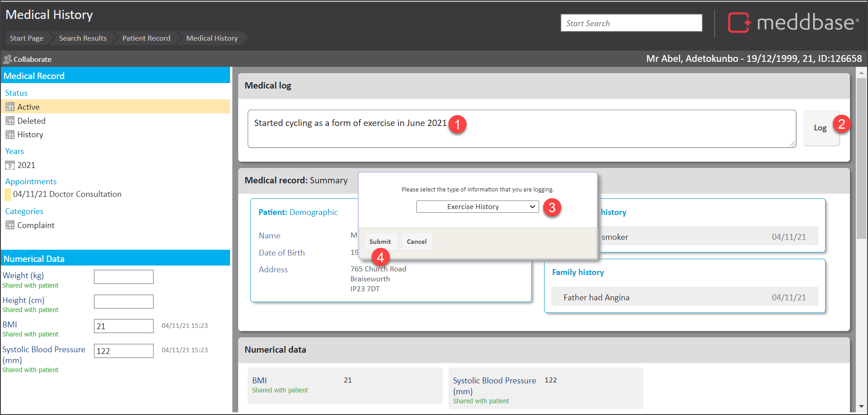Return to Start Page breadcrumb
Viewport: 868px width, 415px height.
(27, 38)
